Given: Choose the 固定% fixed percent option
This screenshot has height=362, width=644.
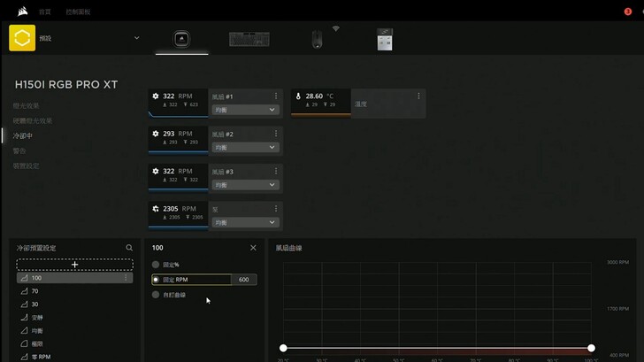Looking at the screenshot, I should tap(156, 265).
